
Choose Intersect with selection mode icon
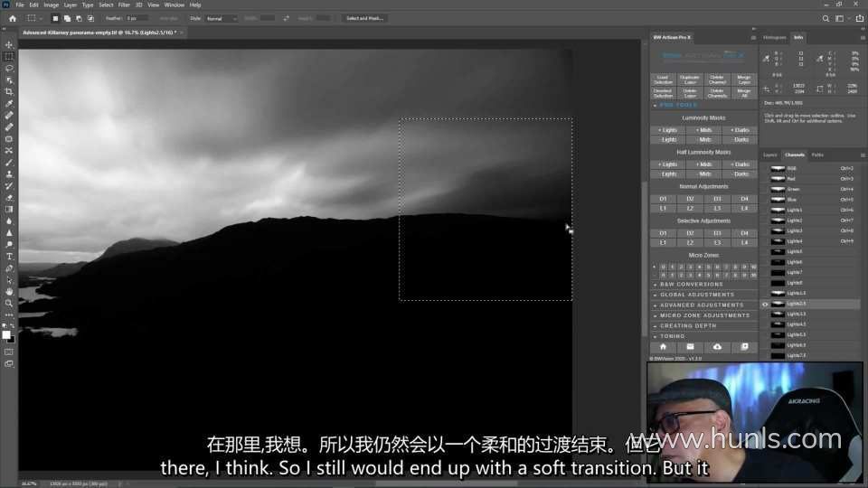pos(90,18)
